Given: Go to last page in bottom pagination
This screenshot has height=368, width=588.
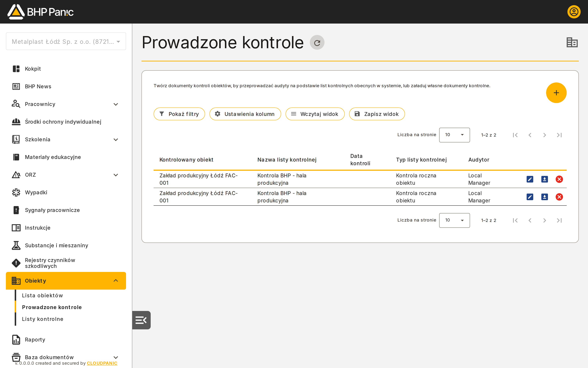Looking at the screenshot, I should click(x=559, y=220).
